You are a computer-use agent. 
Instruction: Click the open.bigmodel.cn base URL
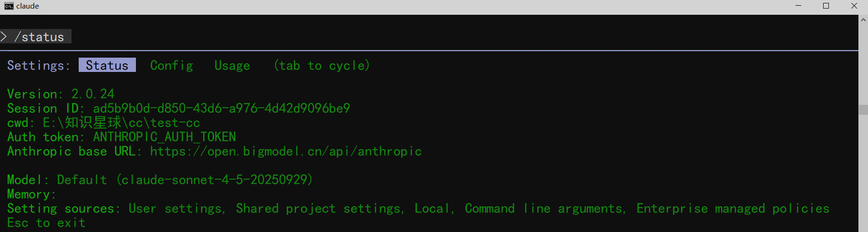(286, 151)
